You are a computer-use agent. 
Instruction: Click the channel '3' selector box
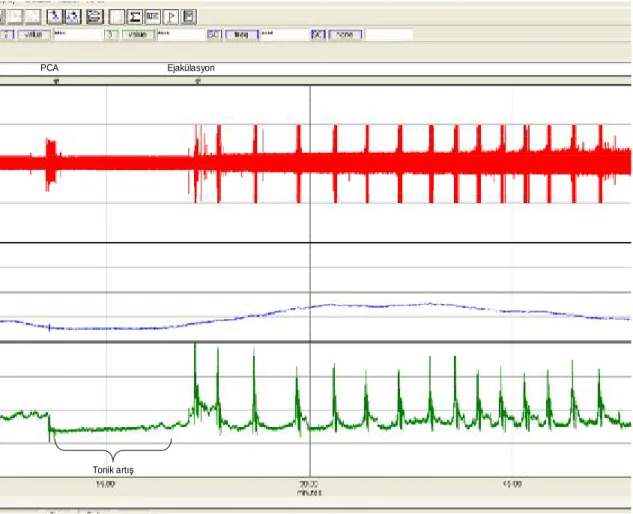point(110,35)
